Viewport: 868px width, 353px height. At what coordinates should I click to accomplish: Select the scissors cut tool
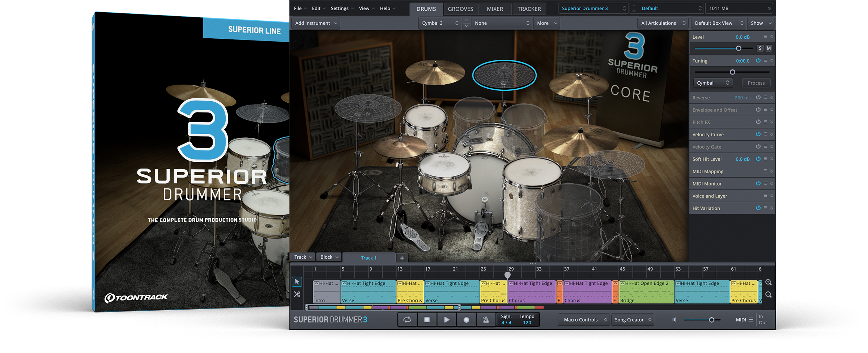[297, 294]
